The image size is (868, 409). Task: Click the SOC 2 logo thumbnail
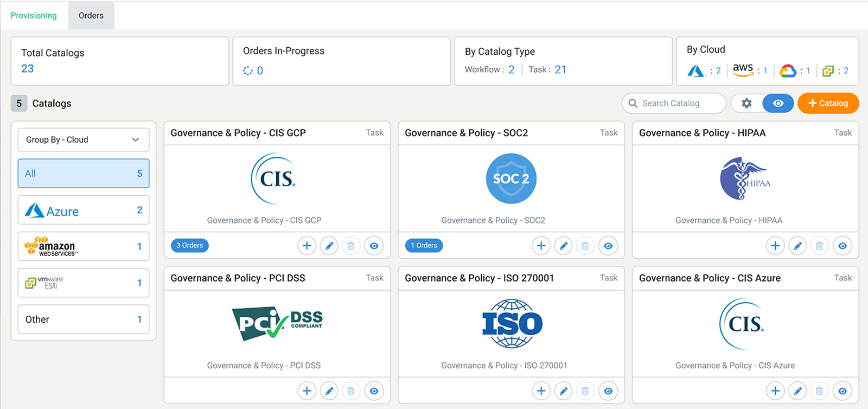(511, 178)
